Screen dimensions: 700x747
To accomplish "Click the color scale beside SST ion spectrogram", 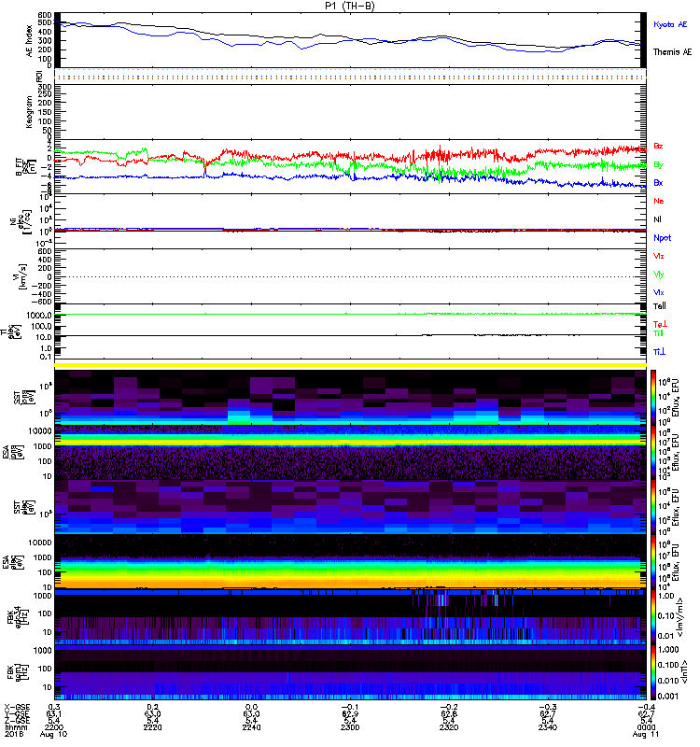I will click(x=653, y=397).
